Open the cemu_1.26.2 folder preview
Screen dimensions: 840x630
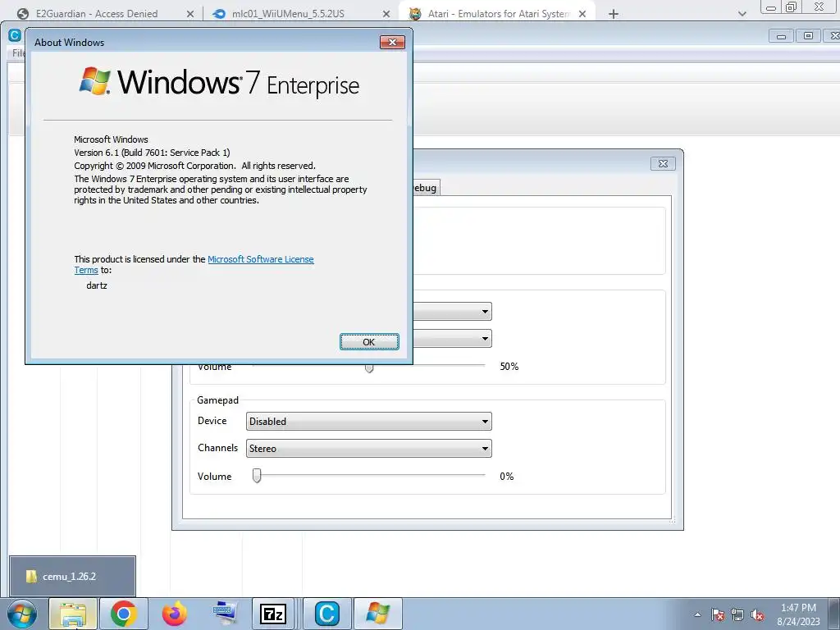pos(72,577)
